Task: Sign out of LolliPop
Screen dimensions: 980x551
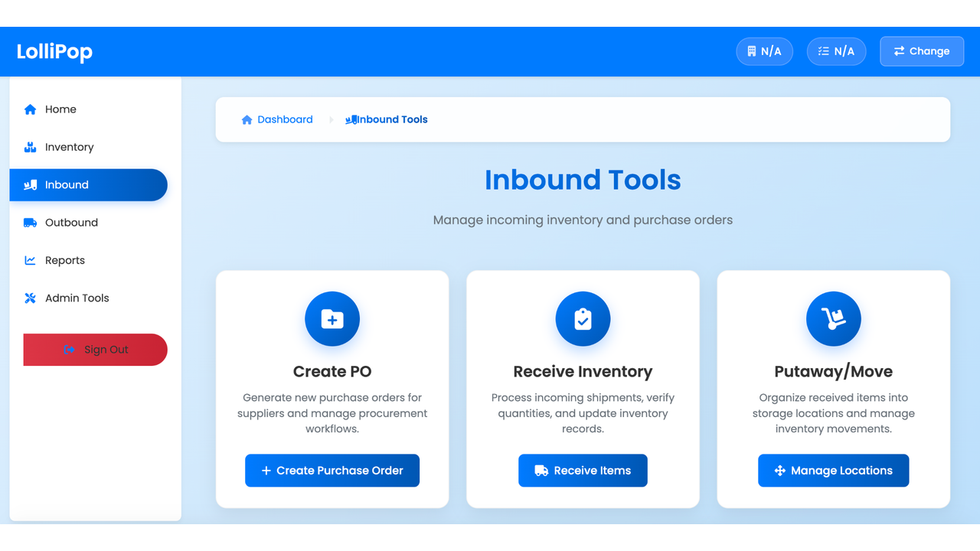Action: 95,350
